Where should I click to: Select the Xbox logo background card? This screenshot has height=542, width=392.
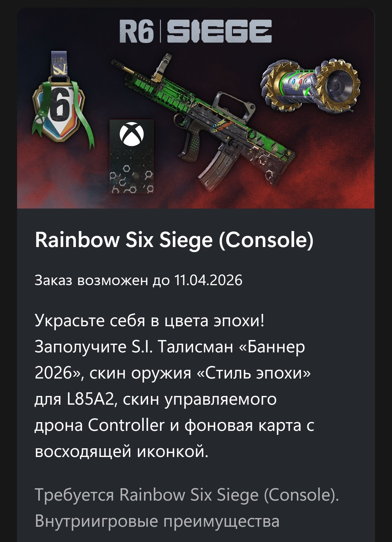point(132,157)
